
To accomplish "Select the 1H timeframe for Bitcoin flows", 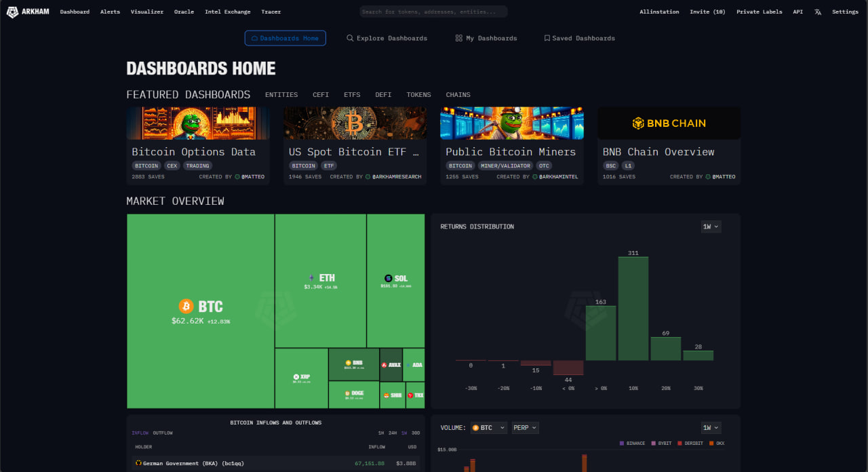I will 382,433.
